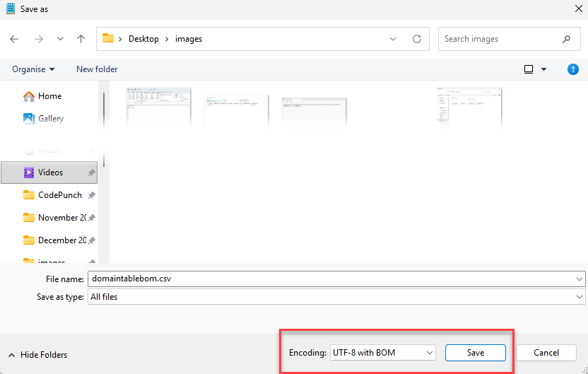The height and width of the screenshot is (374, 588).
Task: Select the file explorer screenshot thumbnail
Action: tap(469, 109)
